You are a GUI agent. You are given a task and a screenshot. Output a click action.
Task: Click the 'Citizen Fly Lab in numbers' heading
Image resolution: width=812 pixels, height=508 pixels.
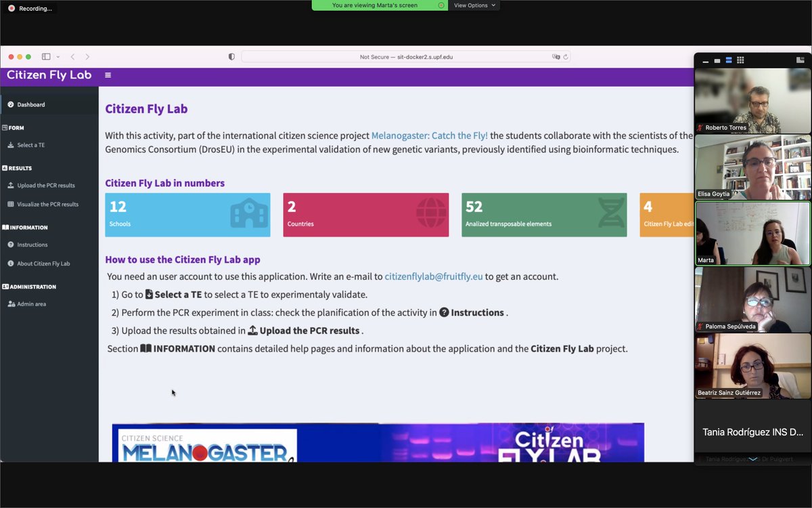pyautogui.click(x=165, y=183)
